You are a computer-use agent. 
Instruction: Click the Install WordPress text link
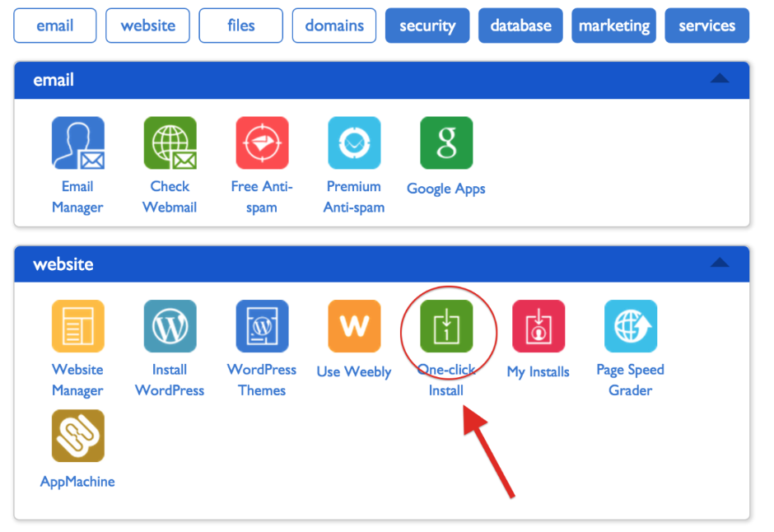tap(170, 380)
